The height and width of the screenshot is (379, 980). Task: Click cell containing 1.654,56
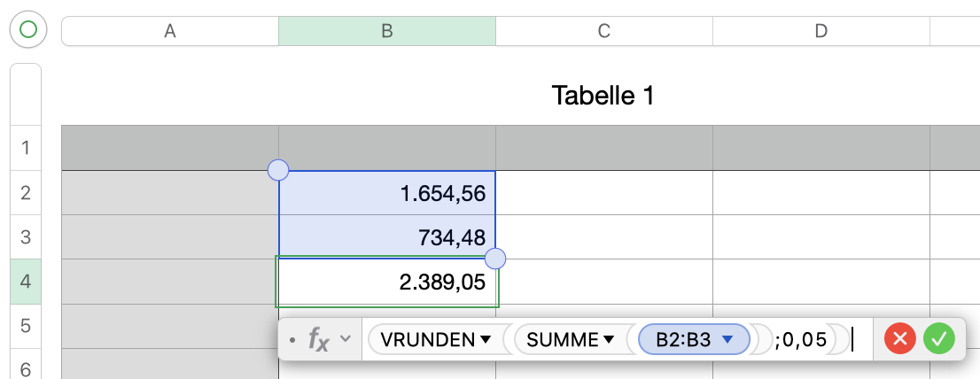(387, 192)
